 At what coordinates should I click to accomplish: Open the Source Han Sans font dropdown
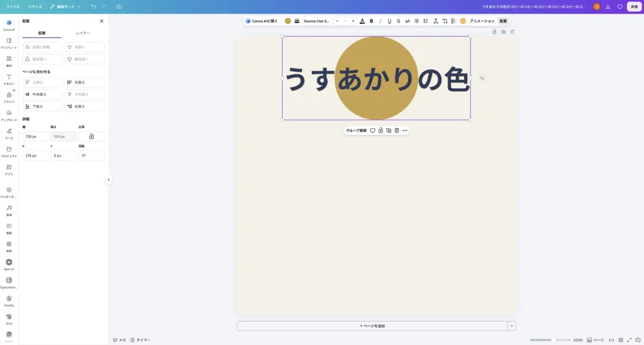pyautogui.click(x=316, y=21)
